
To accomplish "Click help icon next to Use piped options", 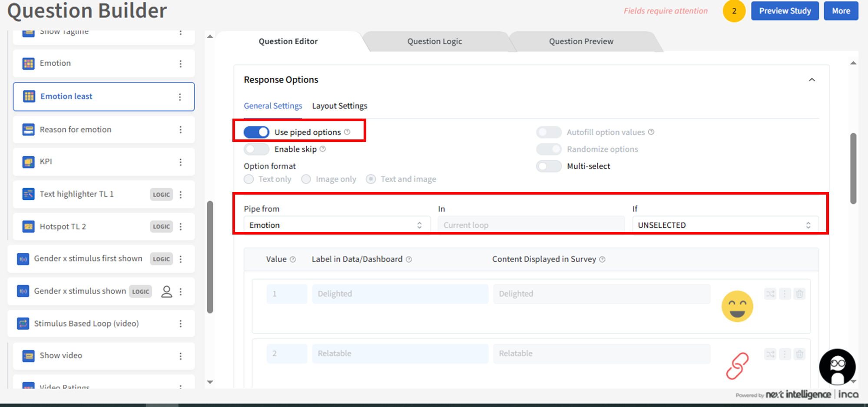I will pos(347,132).
